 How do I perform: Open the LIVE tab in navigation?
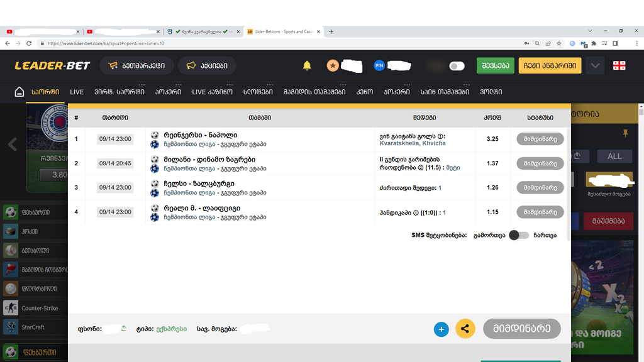coord(77,92)
